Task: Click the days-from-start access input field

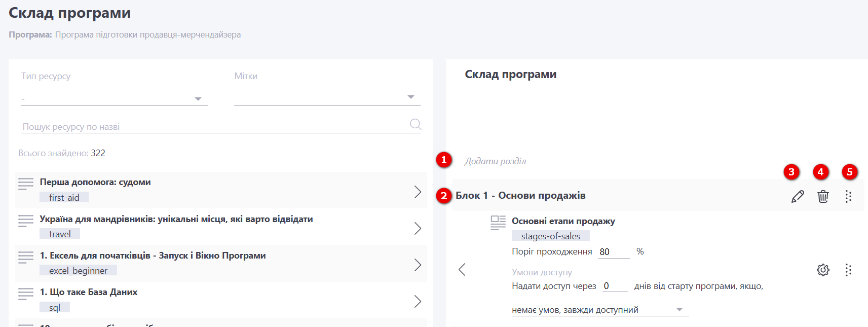Action: pos(614,286)
